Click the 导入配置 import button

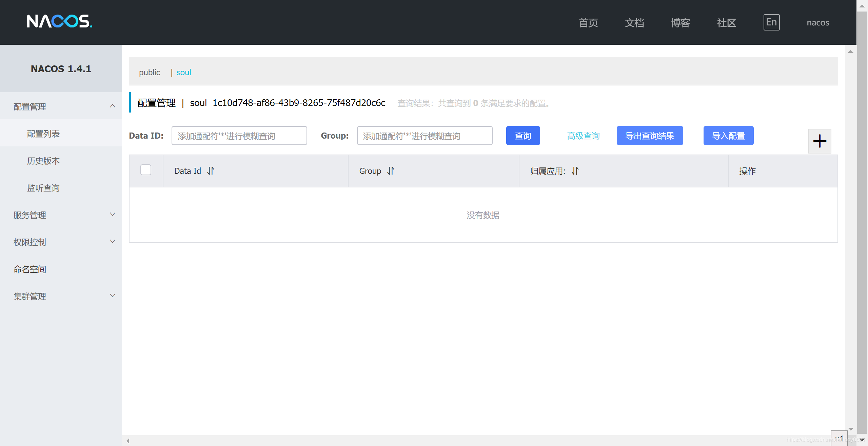tap(728, 136)
